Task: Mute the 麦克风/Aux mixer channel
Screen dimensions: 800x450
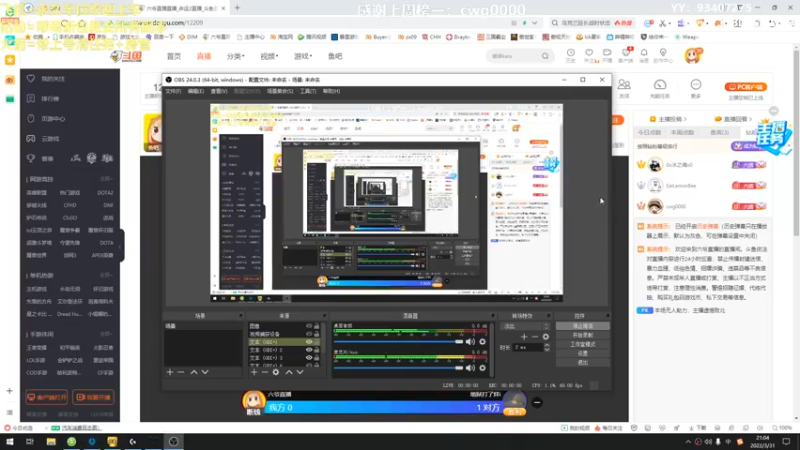Action: click(x=470, y=368)
